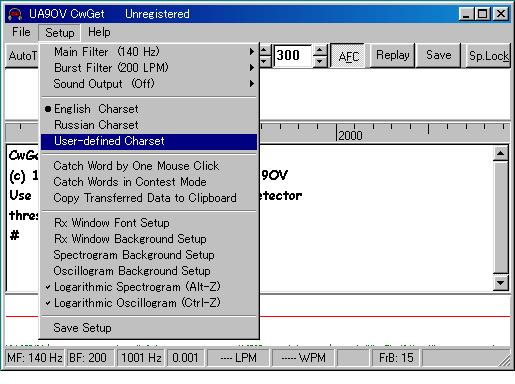Open Rx Window Font Setup
Viewport: 515px width, 384px height.
tap(149, 223)
